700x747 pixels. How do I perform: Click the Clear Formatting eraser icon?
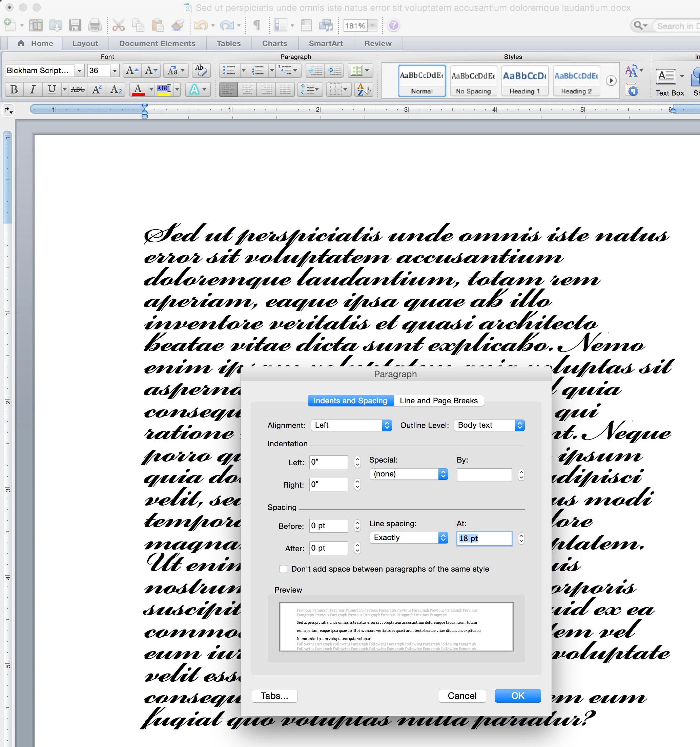[201, 70]
